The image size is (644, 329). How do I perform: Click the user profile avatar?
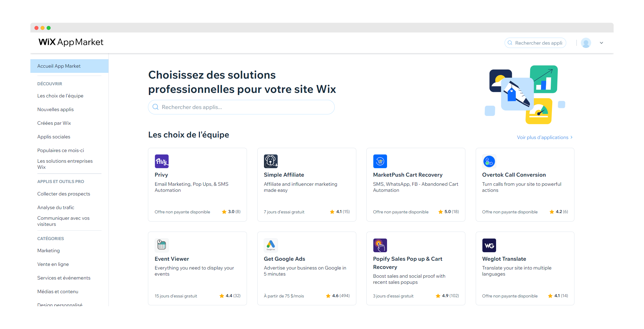[586, 43]
